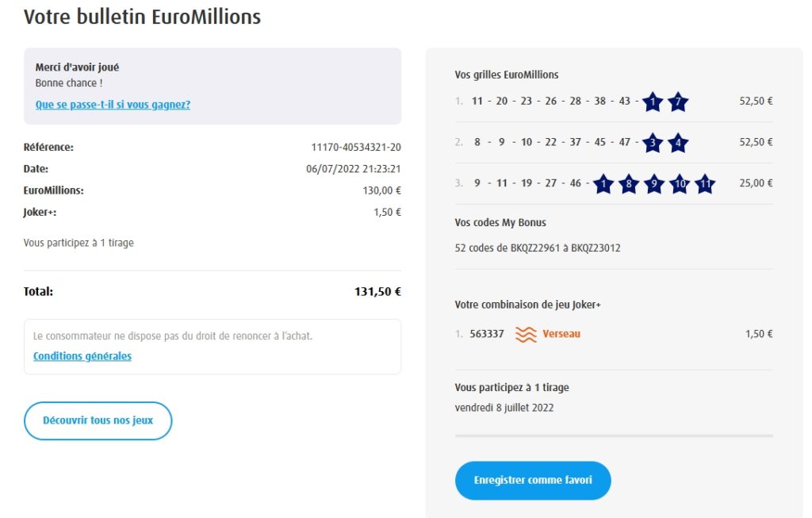Image resolution: width=812 pixels, height=518 pixels.
Task: Select star number 3 in the second grid
Action: click(653, 143)
